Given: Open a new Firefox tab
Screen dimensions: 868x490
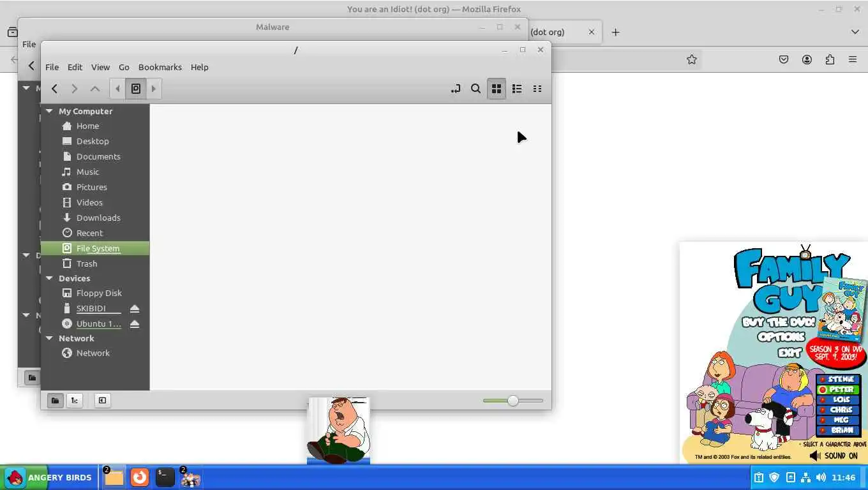Looking at the screenshot, I should point(615,32).
